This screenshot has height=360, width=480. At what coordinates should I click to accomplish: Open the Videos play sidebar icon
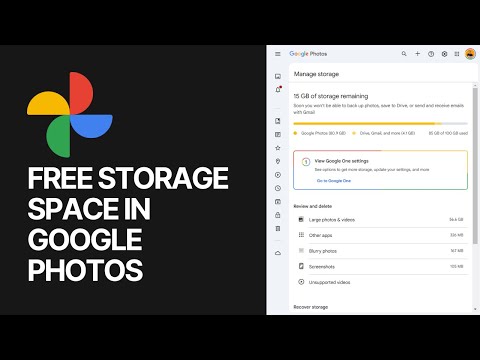[278, 175]
